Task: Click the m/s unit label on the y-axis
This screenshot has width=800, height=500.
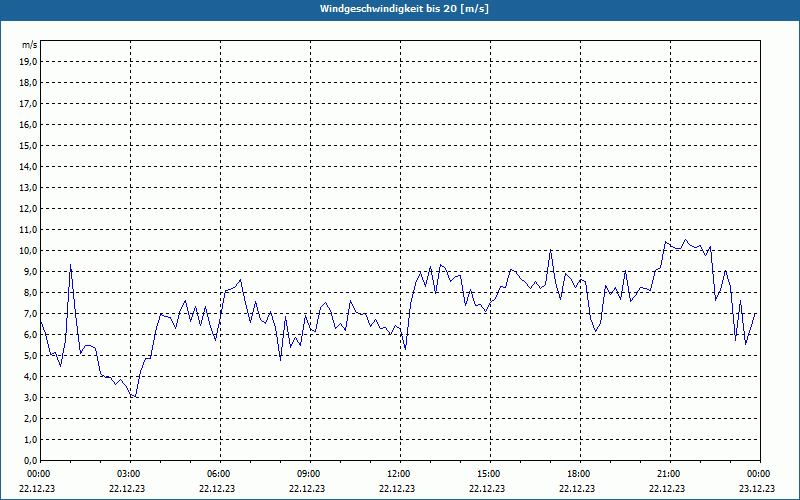Action: [29, 45]
